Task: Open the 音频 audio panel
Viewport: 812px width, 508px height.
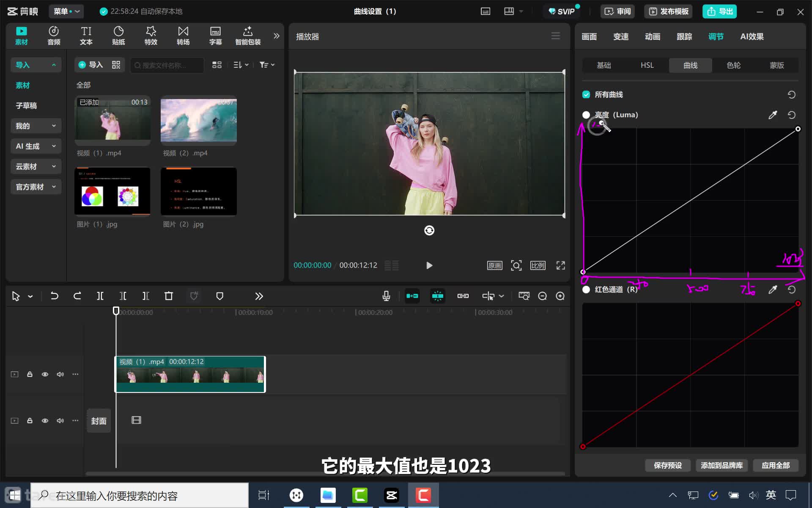Action: (54, 36)
